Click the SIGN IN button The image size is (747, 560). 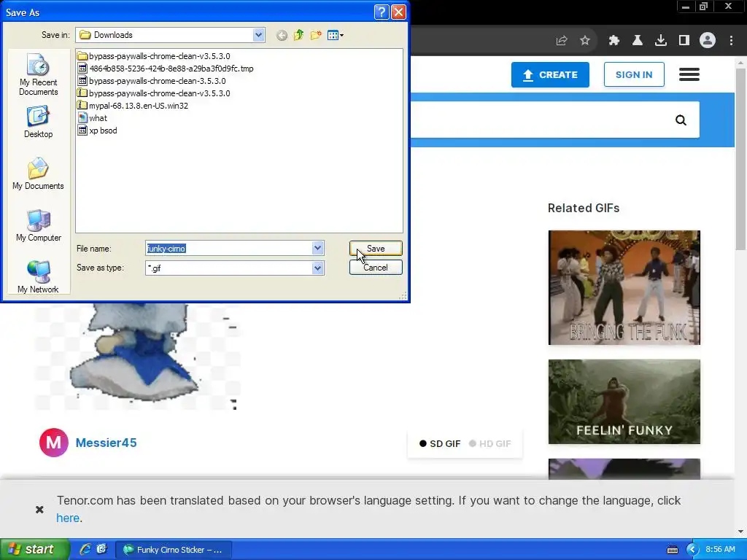[634, 75]
